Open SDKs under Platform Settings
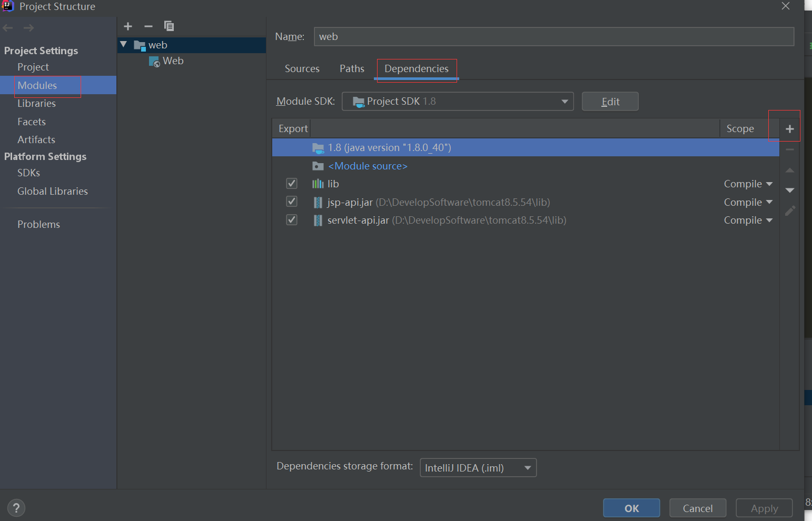Screen dimensions: 812x521 pyautogui.click(x=28, y=173)
